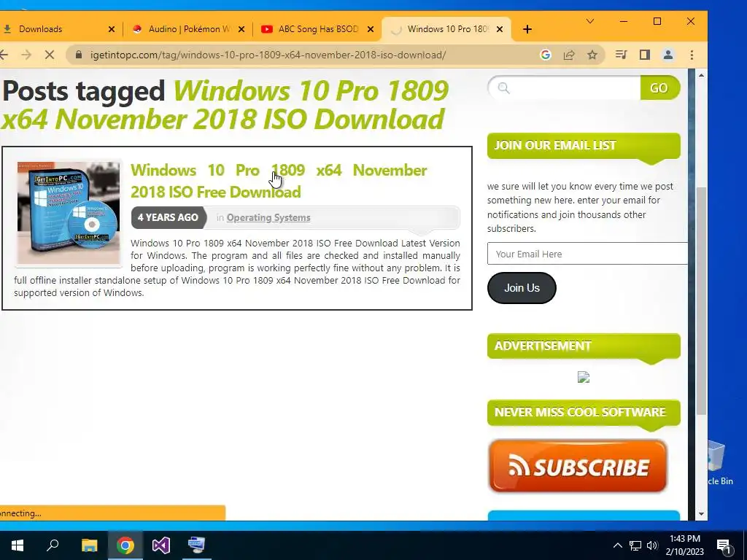This screenshot has height=560, width=747.
Task: Click the 4 YEARS AGO label
Action: 169,217
